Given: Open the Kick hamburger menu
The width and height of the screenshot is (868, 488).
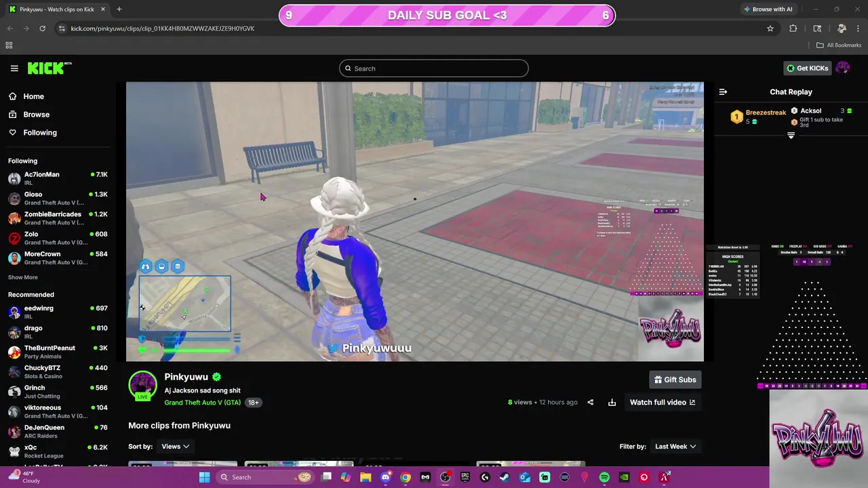Looking at the screenshot, I should coord(14,68).
